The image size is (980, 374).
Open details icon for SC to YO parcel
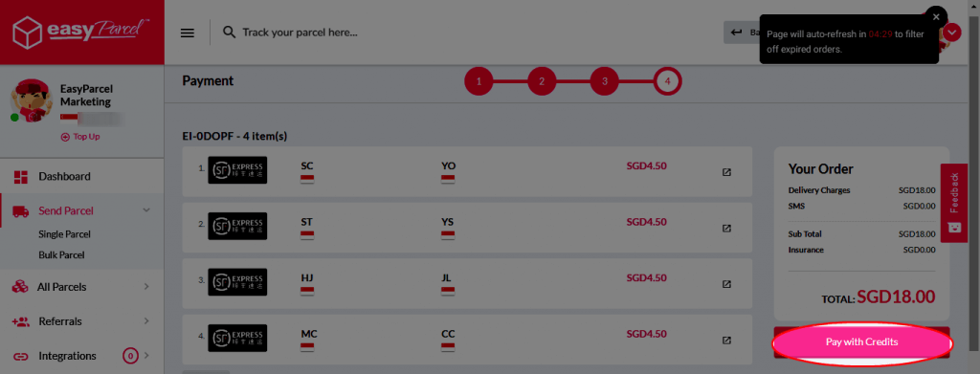727,172
